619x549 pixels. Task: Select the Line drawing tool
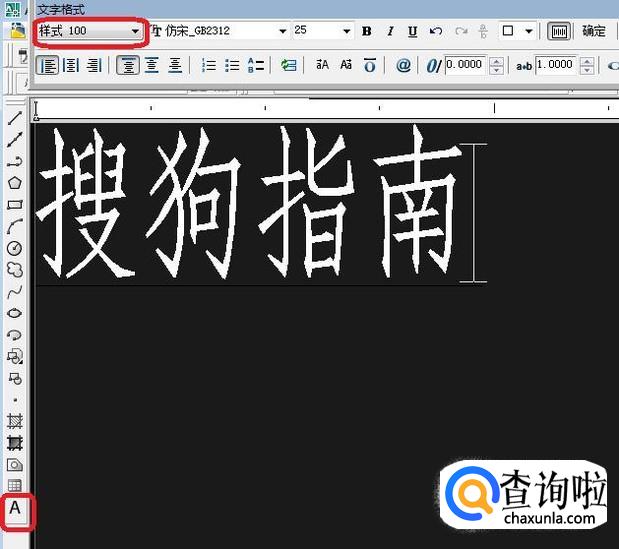click(x=15, y=118)
